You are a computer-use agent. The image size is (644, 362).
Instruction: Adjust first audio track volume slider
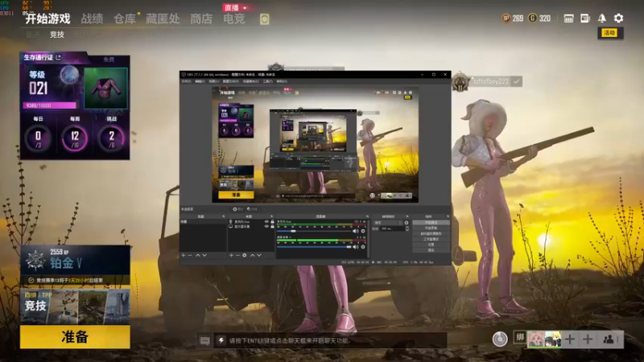tap(314, 231)
